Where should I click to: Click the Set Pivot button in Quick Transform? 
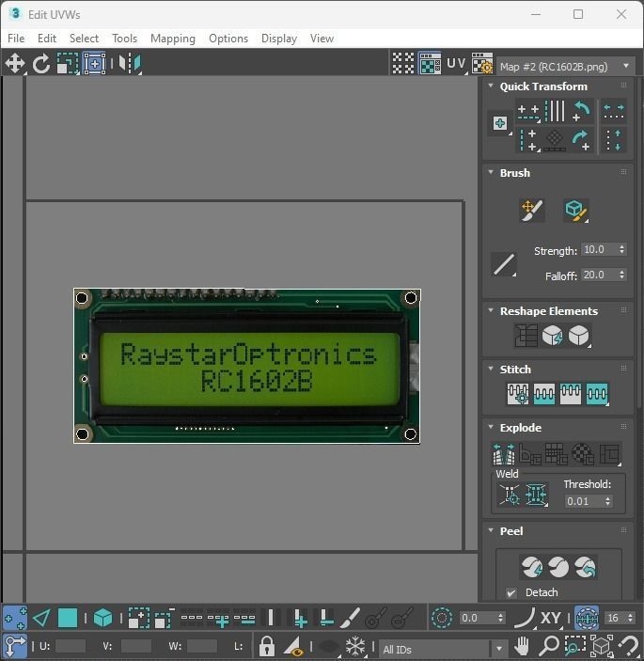click(x=500, y=123)
